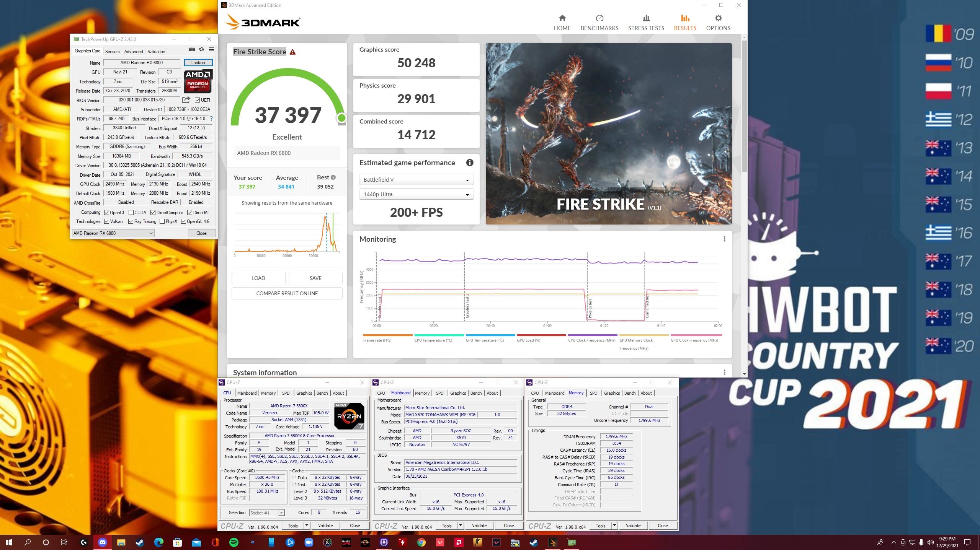Toggle the UEFI checkbox in GPU-Z
This screenshot has height=550, width=980.
tap(197, 100)
